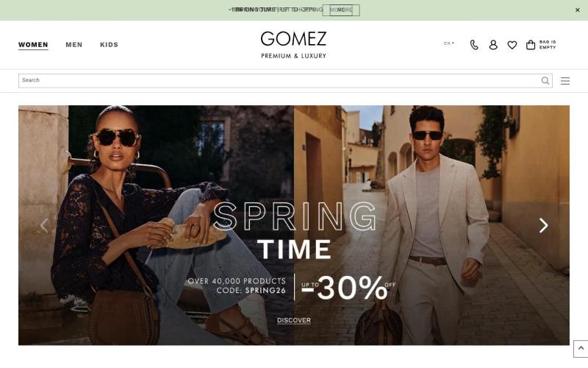Click the DISCOVER link on banner
Screen dimensions: 588x368
pyautogui.click(x=293, y=320)
